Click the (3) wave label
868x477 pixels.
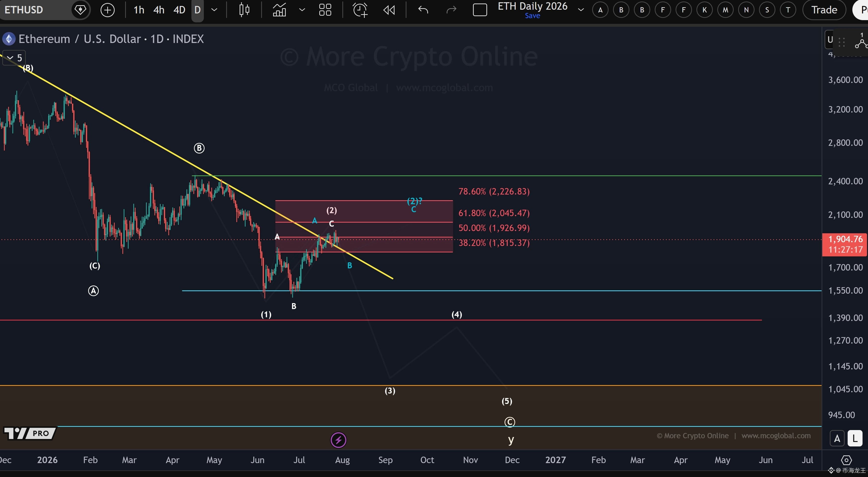click(390, 391)
